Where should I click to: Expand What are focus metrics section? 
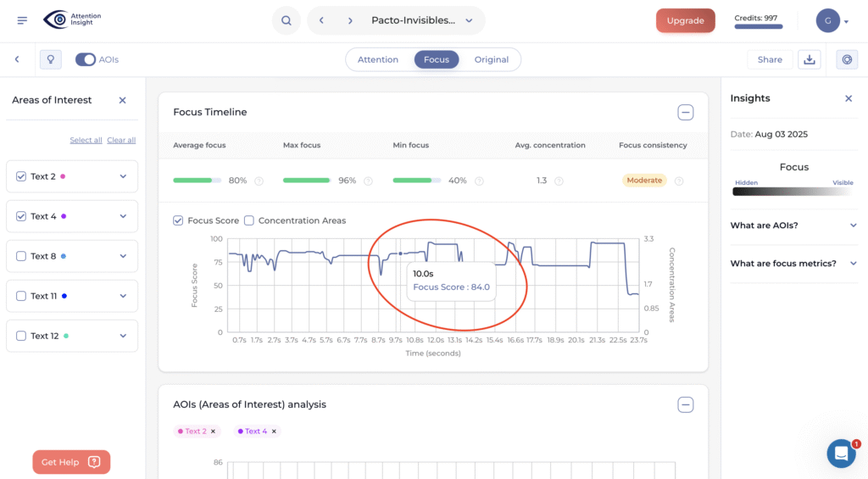(x=853, y=264)
